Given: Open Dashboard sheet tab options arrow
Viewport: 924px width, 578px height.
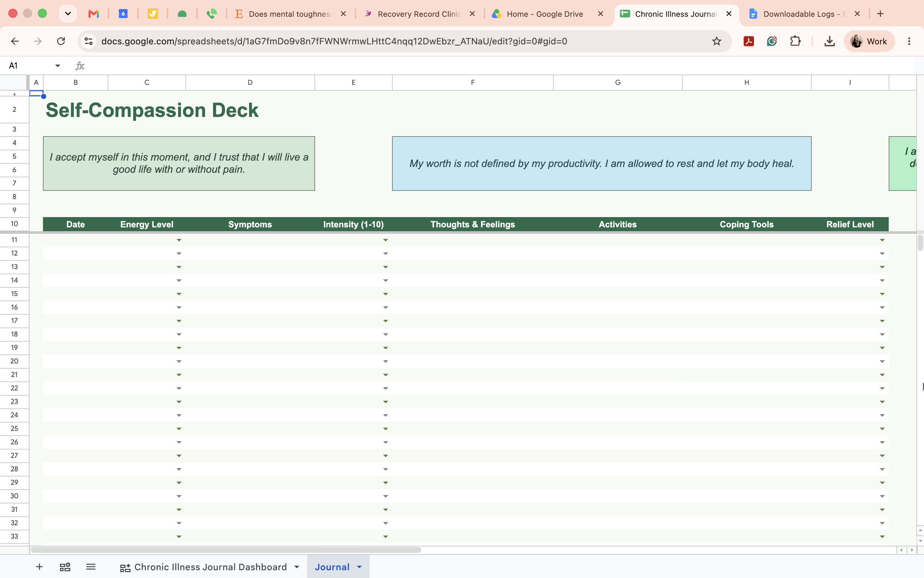Looking at the screenshot, I should pyautogui.click(x=297, y=567).
